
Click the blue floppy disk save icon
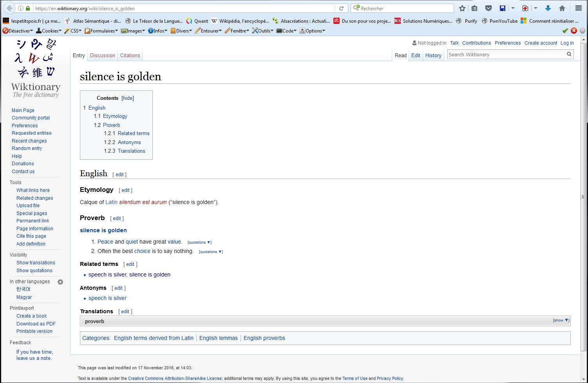[503, 8]
